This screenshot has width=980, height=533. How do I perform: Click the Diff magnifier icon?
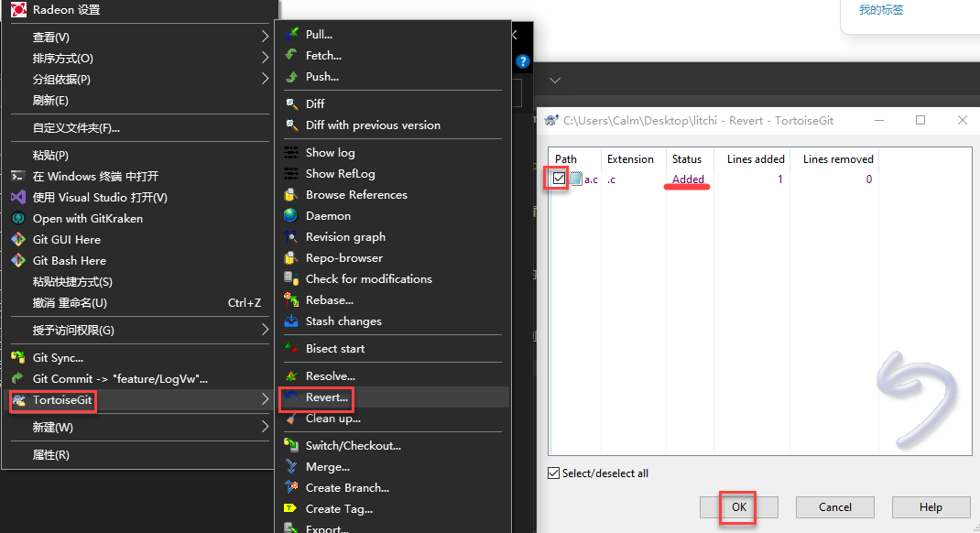coord(291,103)
